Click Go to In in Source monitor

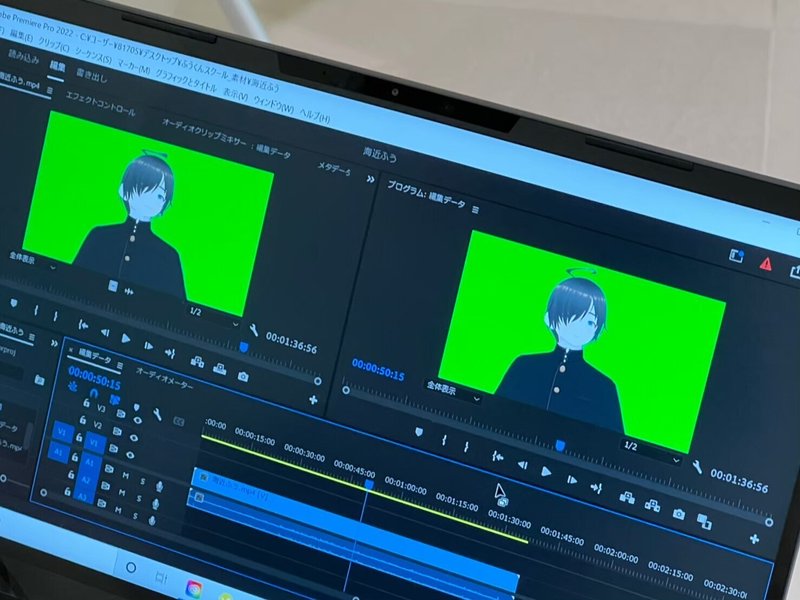pyautogui.click(x=83, y=325)
